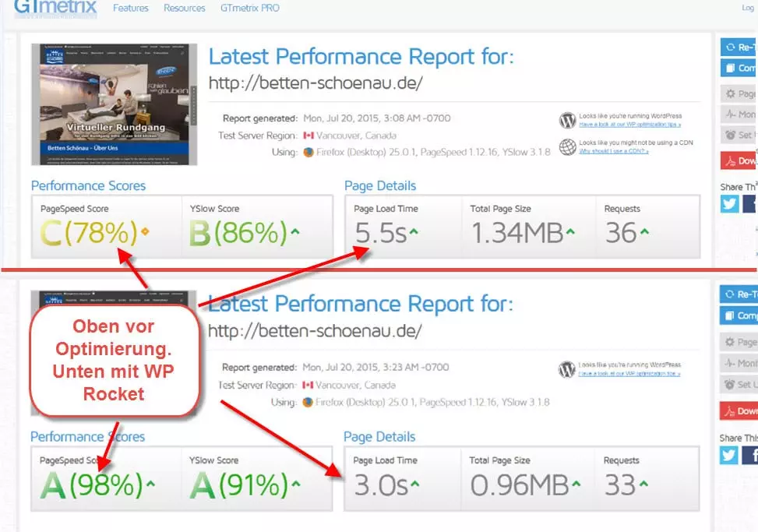Click the Re-Test button beside the 3:08 AM report
This screenshot has height=532, width=758.
pos(739,48)
